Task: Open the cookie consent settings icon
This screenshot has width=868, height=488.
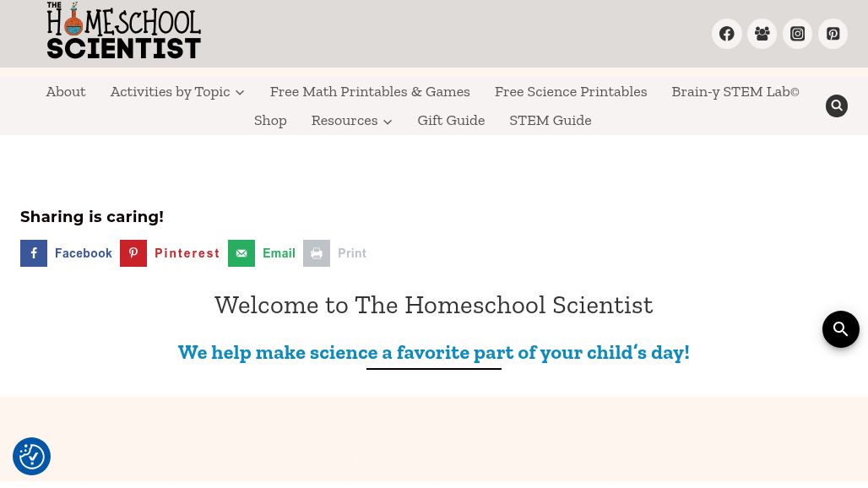Action: 31,456
